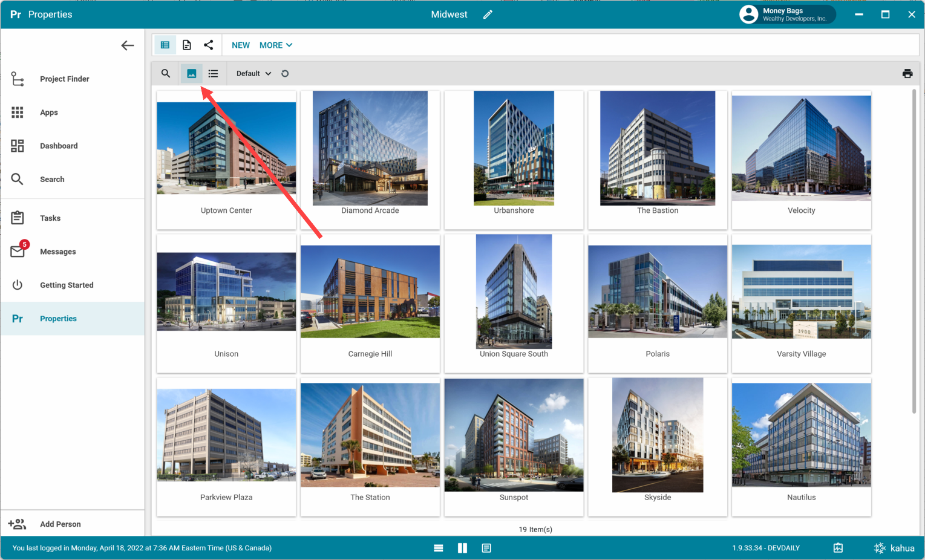The image size is (925, 560).
Task: Open the share icon in toolbar
Action: pyautogui.click(x=209, y=45)
